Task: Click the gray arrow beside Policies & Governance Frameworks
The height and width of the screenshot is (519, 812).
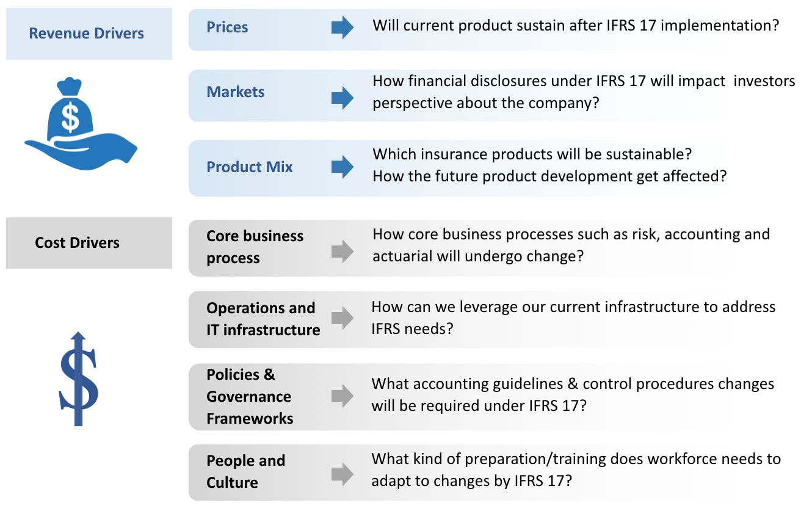Action: pos(343,396)
